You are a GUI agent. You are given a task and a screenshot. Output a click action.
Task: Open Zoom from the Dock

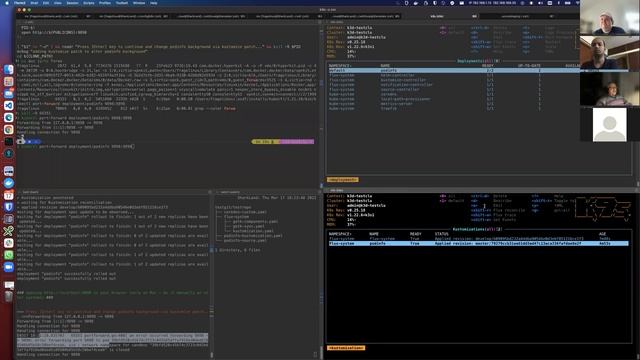[9, 267]
